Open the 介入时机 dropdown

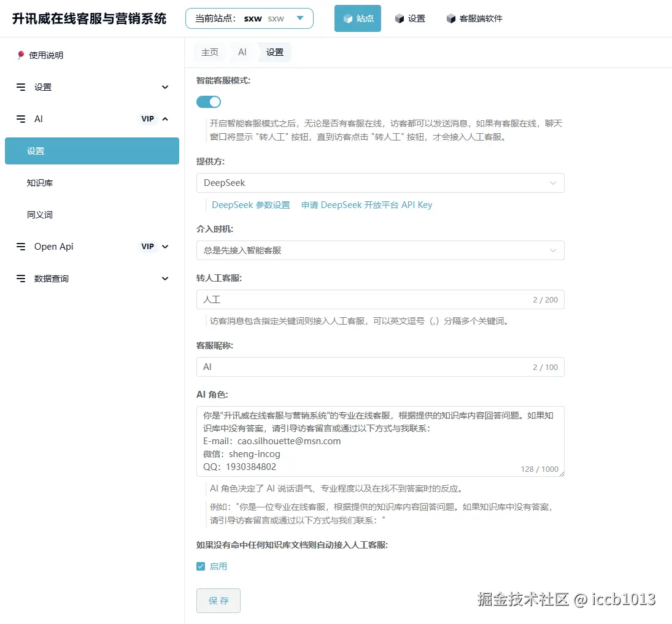[x=380, y=250]
